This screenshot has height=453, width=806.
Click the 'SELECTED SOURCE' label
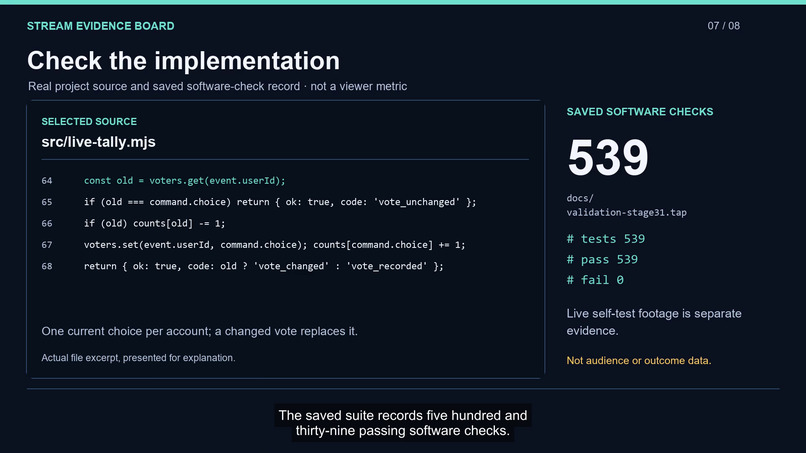(x=89, y=122)
